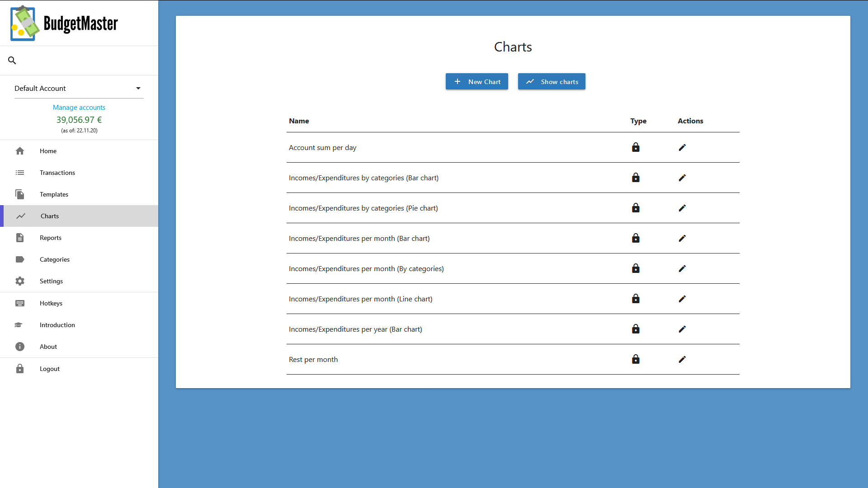Image resolution: width=868 pixels, height=488 pixels.
Task: Open the Settings label in sidebar
Action: tap(51, 281)
